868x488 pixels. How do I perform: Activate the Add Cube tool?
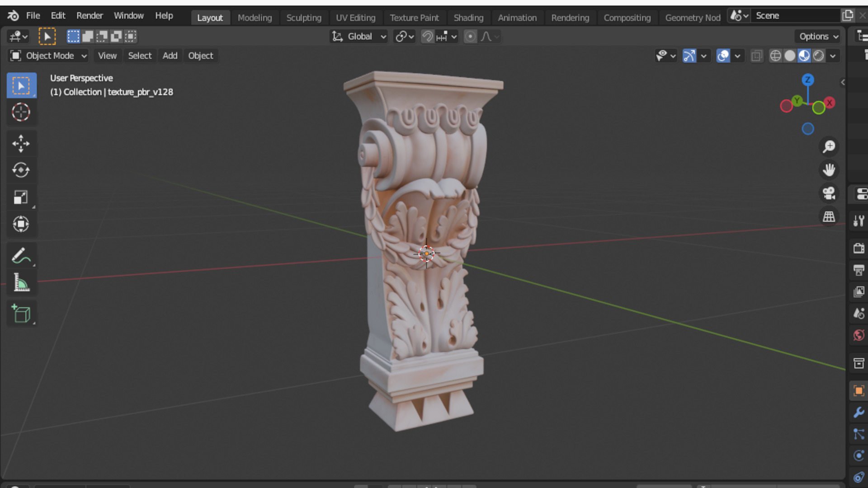21,314
